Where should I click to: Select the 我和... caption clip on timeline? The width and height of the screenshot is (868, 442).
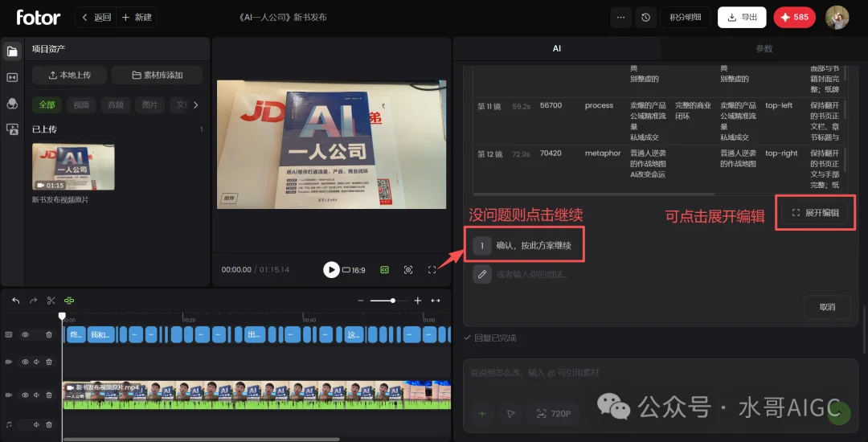[101, 334]
